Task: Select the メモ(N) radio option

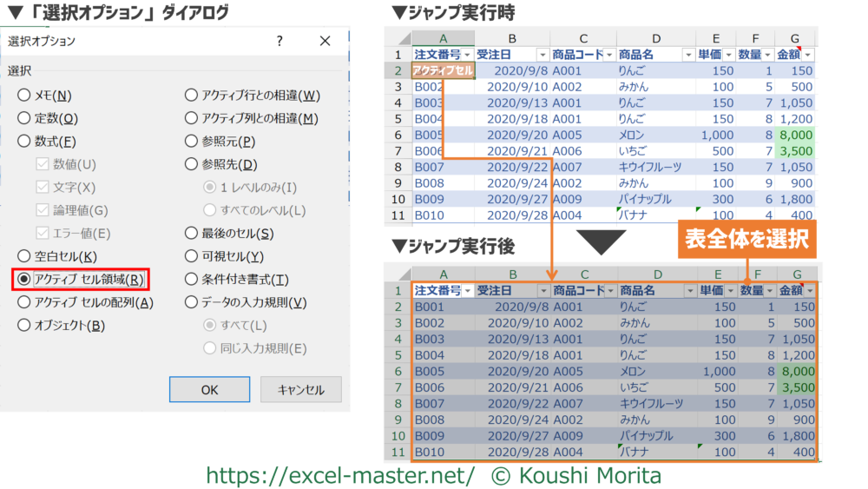Action: tap(24, 95)
